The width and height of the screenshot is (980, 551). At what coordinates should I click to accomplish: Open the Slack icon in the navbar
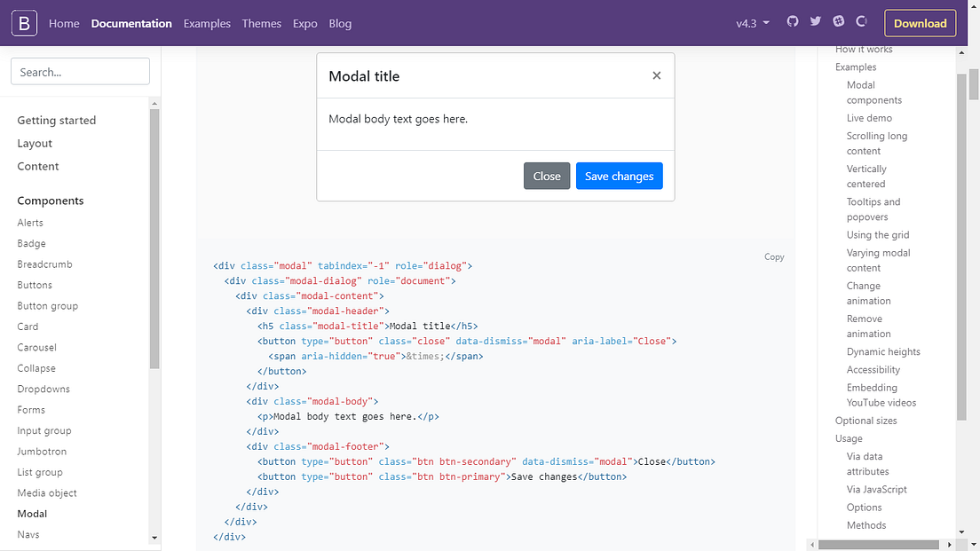tap(838, 21)
